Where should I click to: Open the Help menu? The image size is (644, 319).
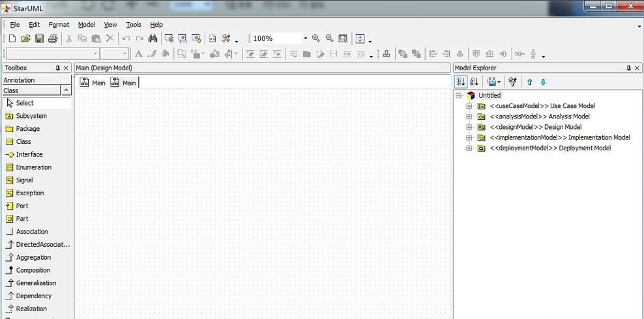click(x=156, y=25)
